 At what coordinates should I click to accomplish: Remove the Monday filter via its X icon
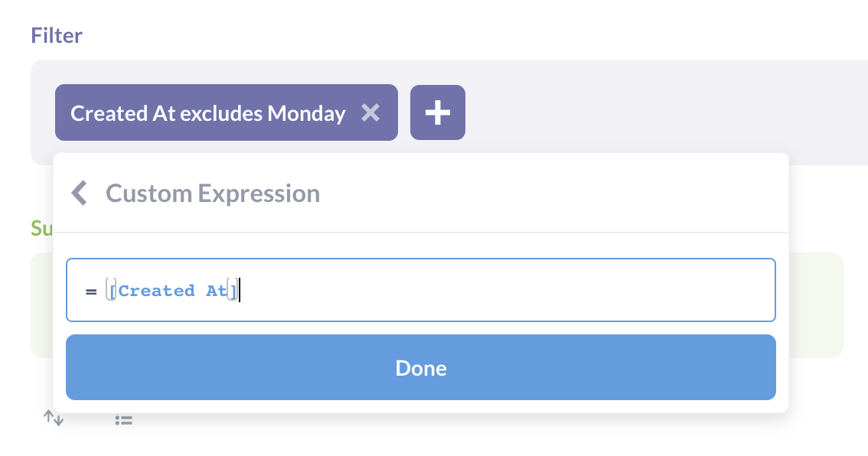pyautogui.click(x=371, y=112)
